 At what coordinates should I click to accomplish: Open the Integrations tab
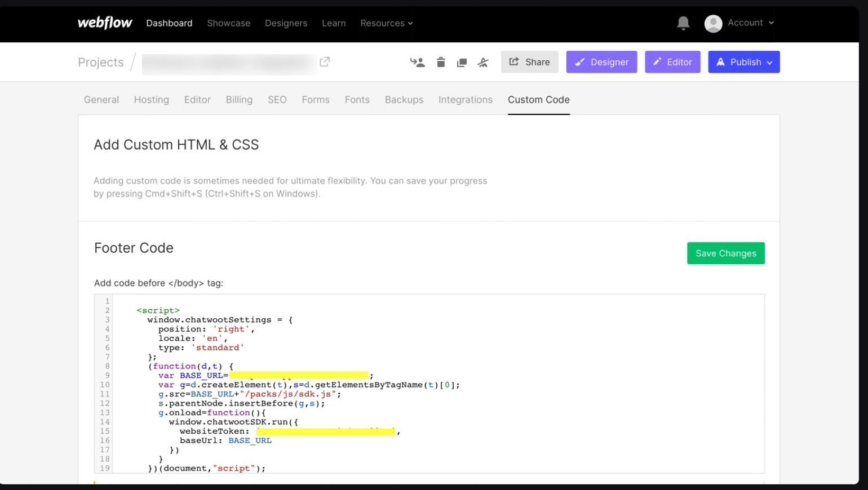[465, 100]
